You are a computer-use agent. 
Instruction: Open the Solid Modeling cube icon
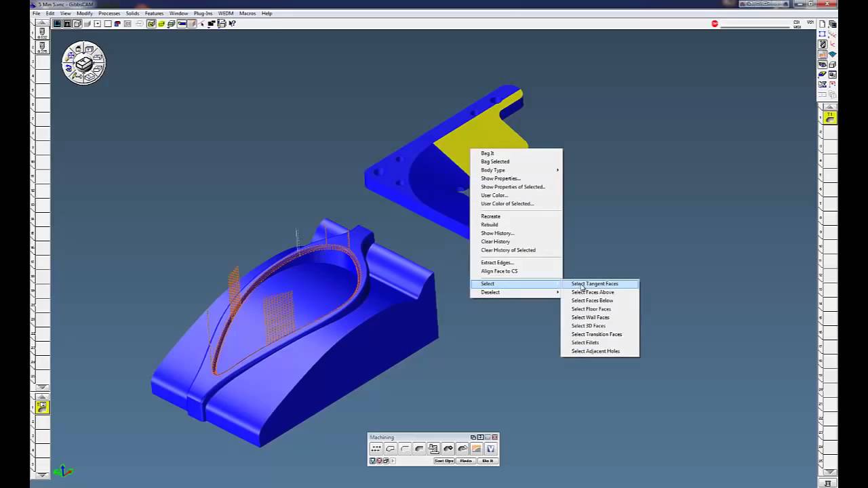(833, 64)
